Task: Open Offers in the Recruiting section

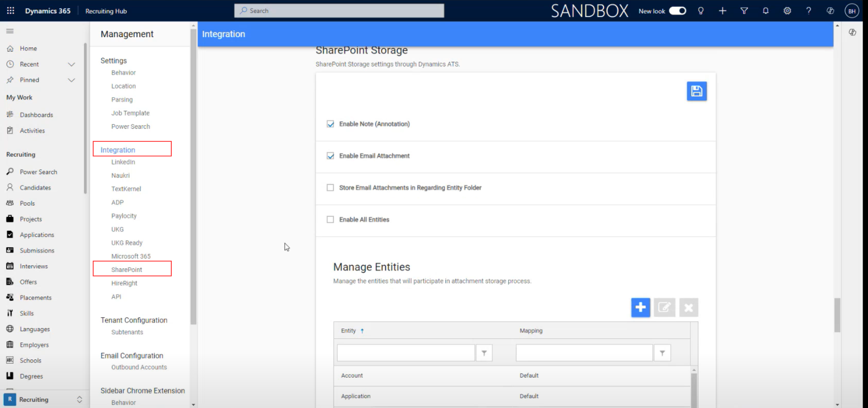Action: [28, 282]
